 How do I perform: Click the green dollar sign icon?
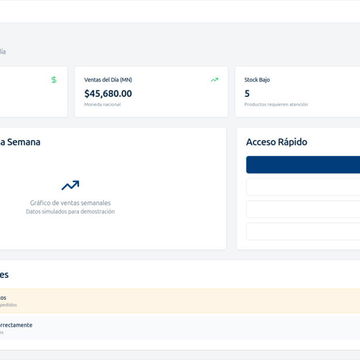[54, 80]
